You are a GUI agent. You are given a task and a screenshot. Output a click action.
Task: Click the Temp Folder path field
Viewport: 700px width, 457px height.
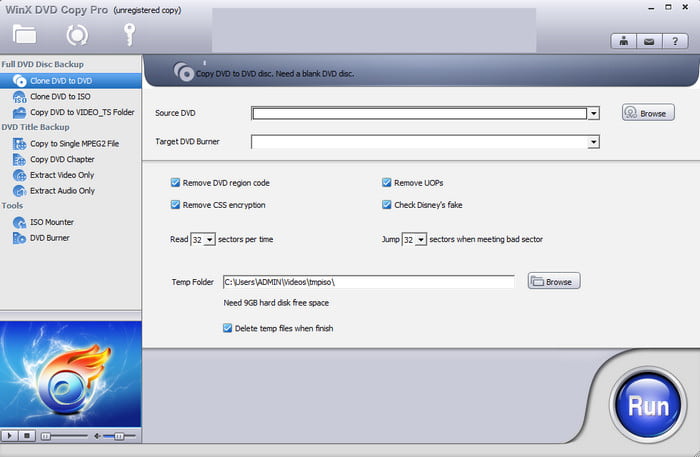tap(369, 282)
